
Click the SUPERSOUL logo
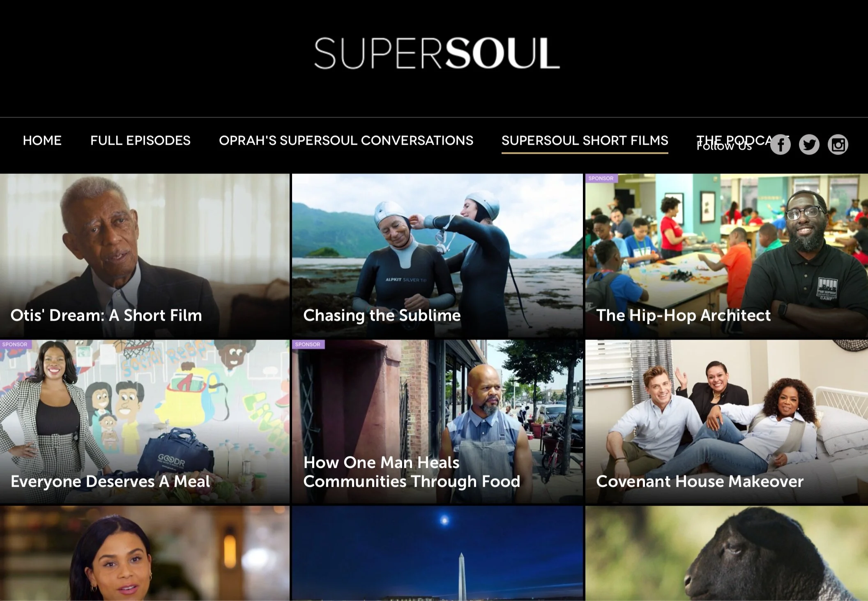click(x=437, y=53)
